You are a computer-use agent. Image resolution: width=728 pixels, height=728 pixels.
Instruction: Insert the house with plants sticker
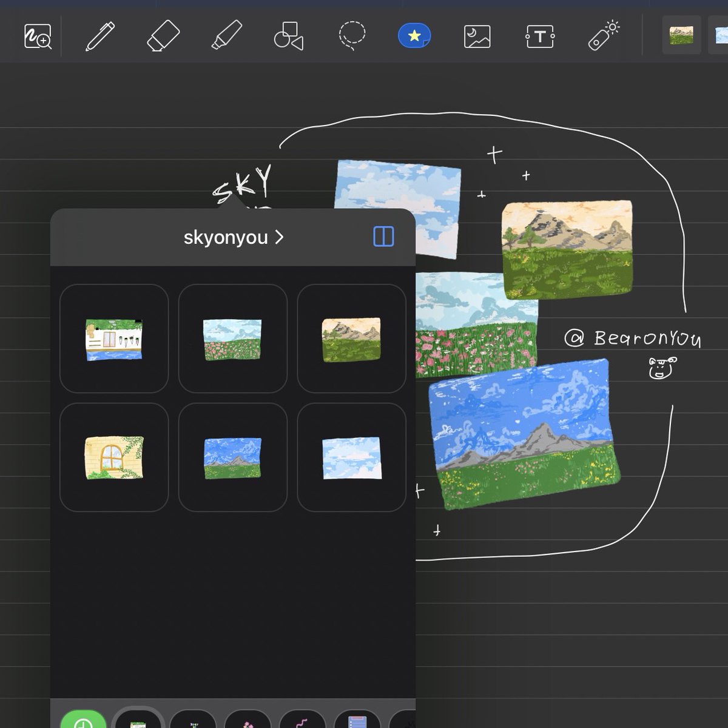[x=114, y=339]
